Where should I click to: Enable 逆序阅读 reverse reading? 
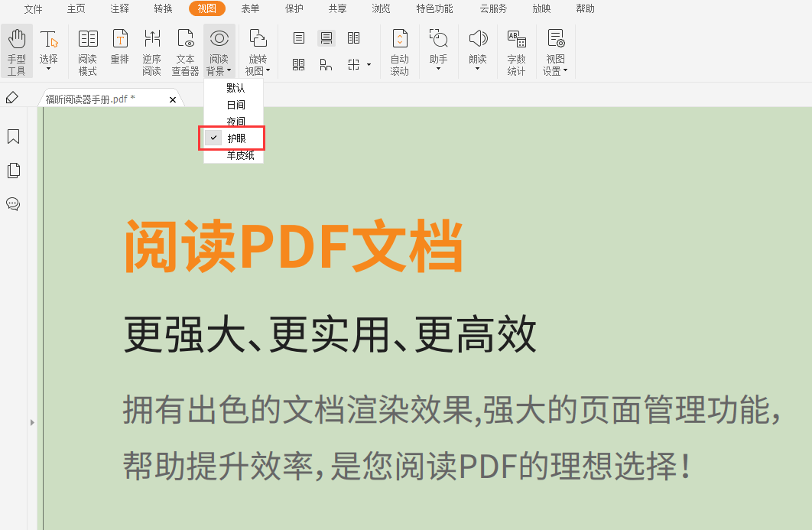[151, 50]
